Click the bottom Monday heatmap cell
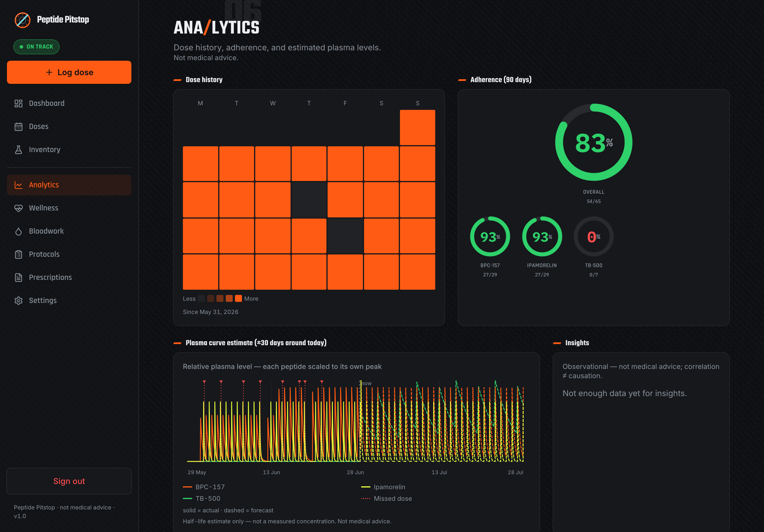 [200, 272]
